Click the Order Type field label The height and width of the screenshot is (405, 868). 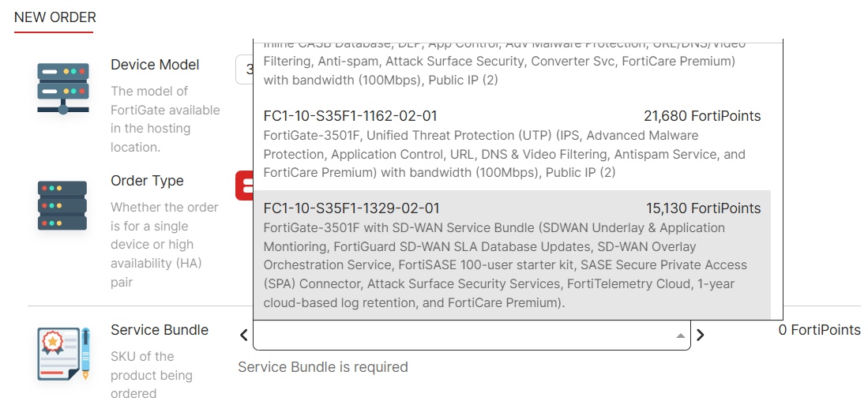pos(147,181)
